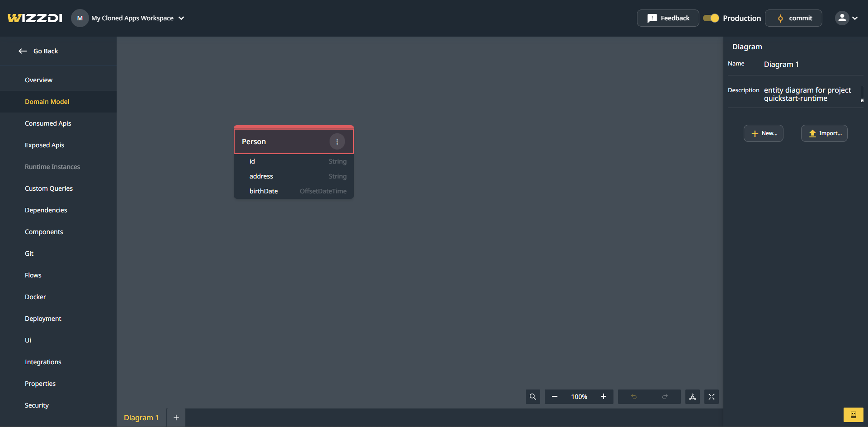This screenshot has width=868, height=427.
Task: Open the workspace avatar M
Action: (80, 18)
